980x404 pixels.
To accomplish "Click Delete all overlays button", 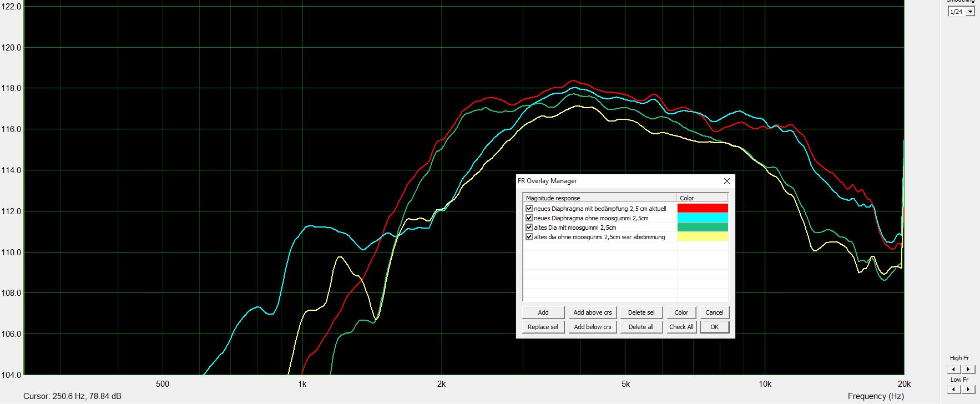I will (641, 327).
